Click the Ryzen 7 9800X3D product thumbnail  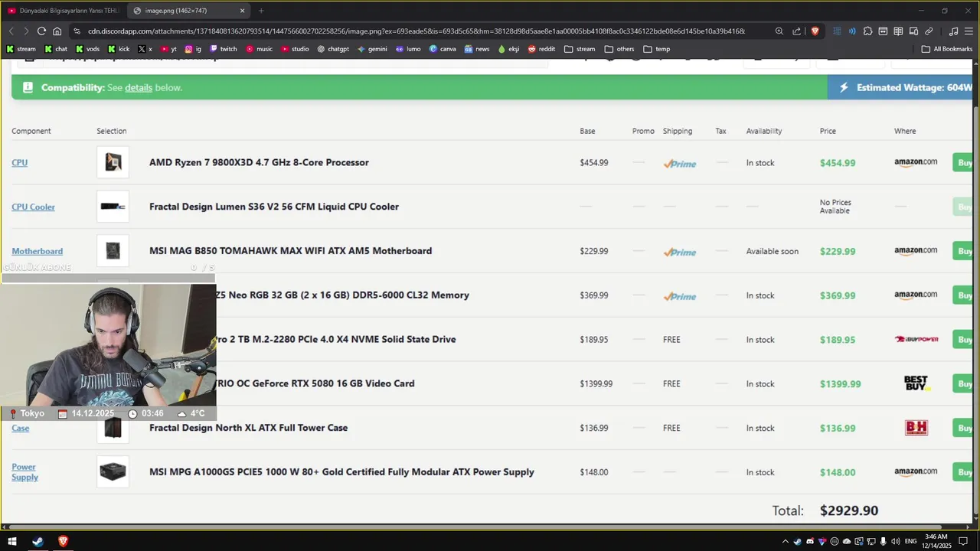(113, 162)
